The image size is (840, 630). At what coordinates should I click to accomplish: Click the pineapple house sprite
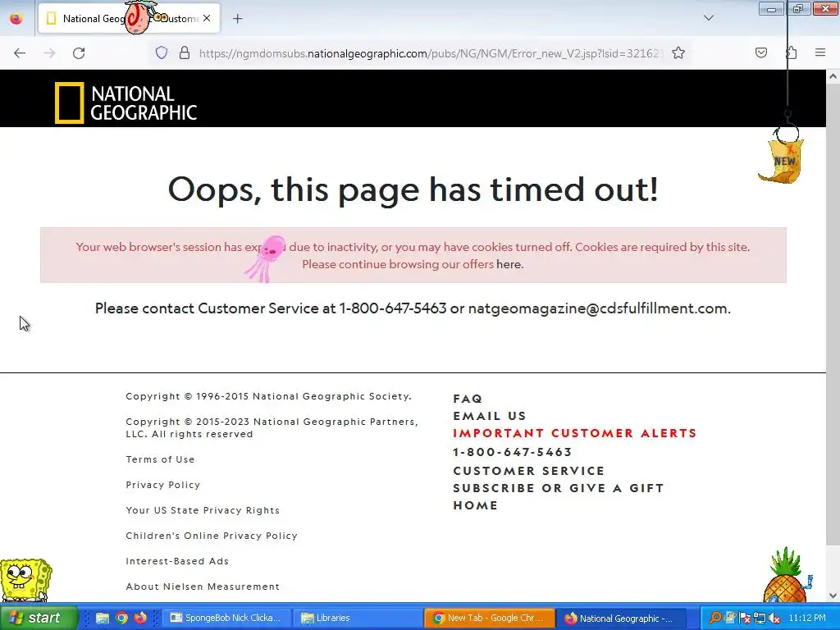[x=787, y=577]
